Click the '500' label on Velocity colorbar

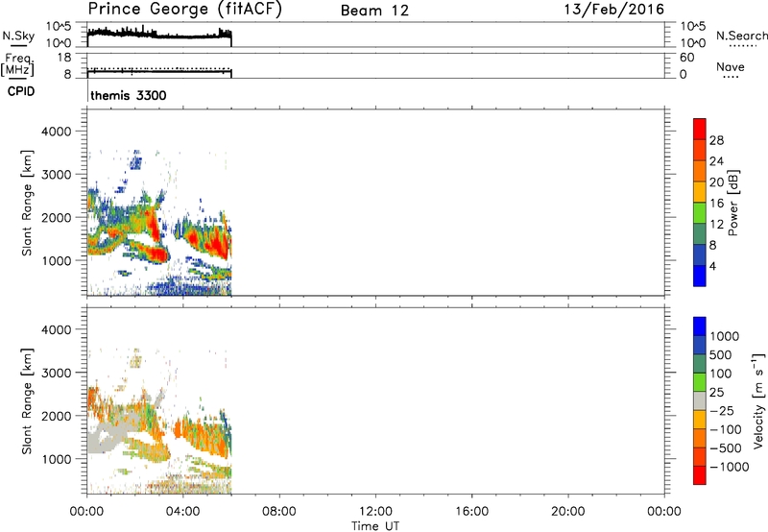721,355
